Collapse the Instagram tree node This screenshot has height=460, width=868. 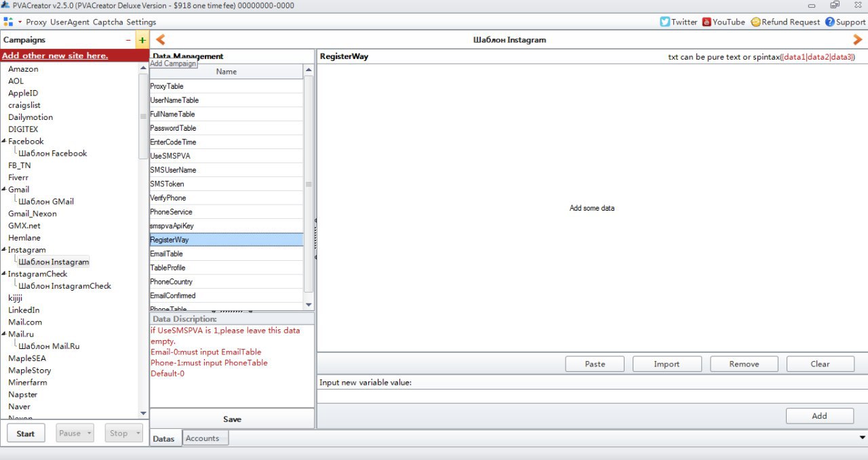4,249
